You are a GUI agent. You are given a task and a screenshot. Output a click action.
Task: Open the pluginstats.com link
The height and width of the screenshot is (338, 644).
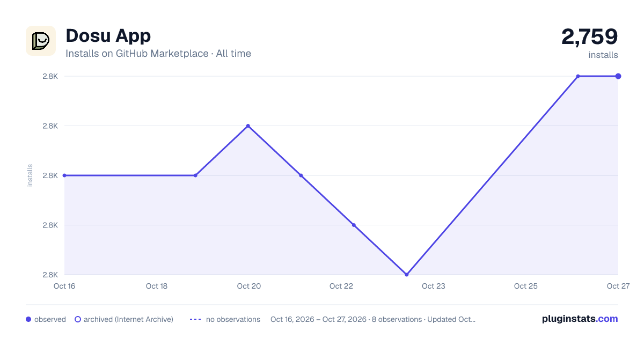(580, 319)
